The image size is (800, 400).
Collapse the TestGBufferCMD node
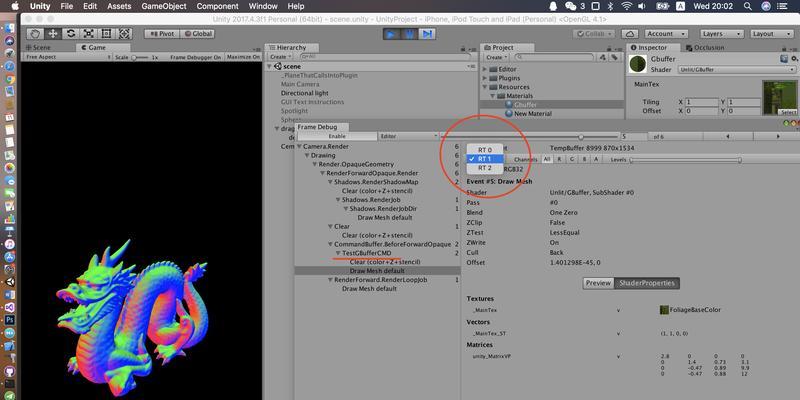coord(338,253)
